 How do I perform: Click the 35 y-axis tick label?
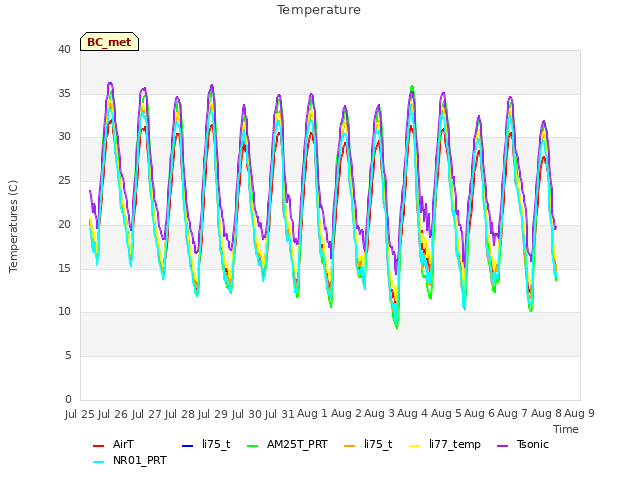point(64,93)
